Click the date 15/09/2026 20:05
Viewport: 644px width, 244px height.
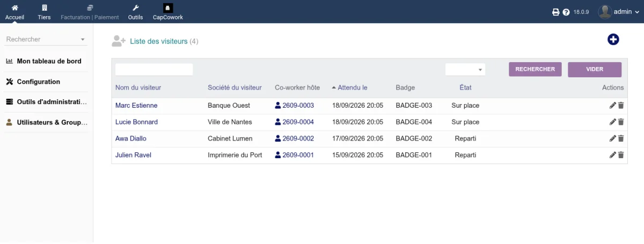tap(357, 155)
